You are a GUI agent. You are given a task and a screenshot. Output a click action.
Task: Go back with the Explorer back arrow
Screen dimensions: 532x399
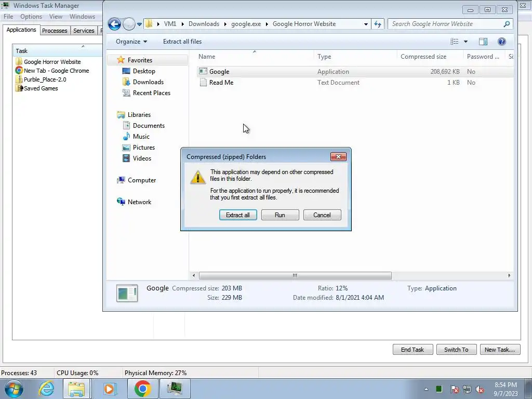(114, 24)
